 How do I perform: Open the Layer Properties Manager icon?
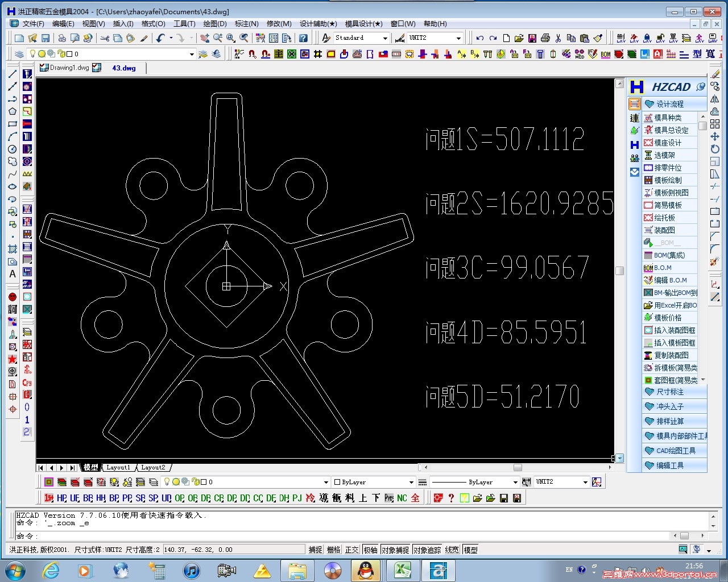pyautogui.click(x=19, y=54)
